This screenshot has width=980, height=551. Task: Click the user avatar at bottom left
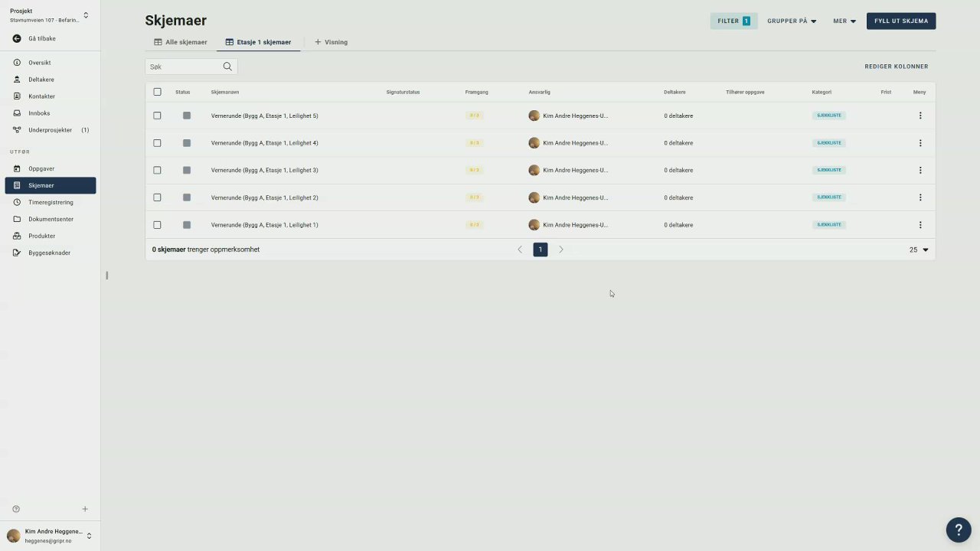(x=14, y=536)
